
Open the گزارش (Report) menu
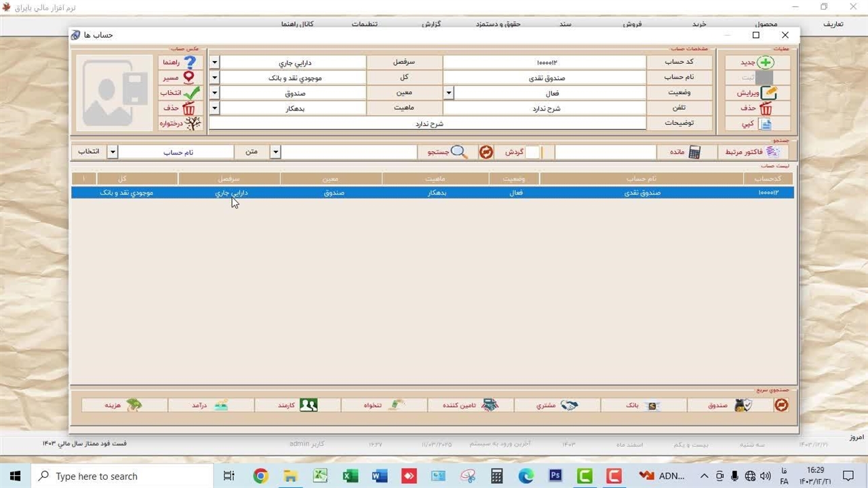tap(431, 24)
